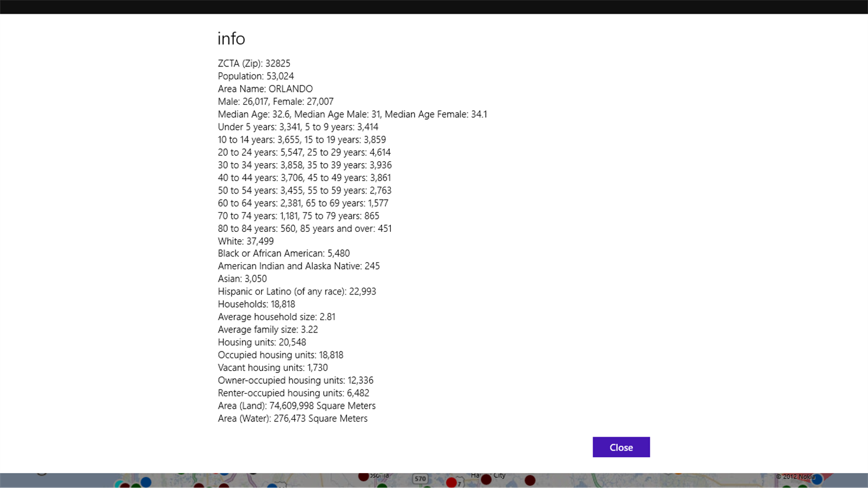Click the blue marker on the left side of the map
Viewport: 868px width, 488px height.
(x=145, y=482)
